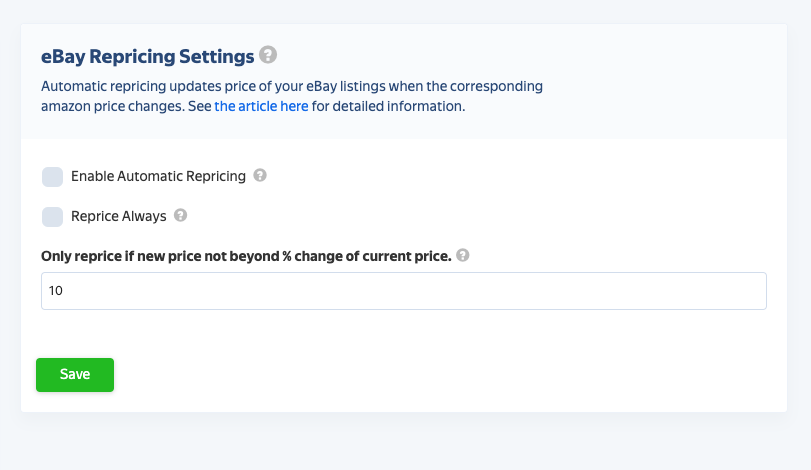
Task: Click help icon next to Reprice Always
Action: [180, 215]
